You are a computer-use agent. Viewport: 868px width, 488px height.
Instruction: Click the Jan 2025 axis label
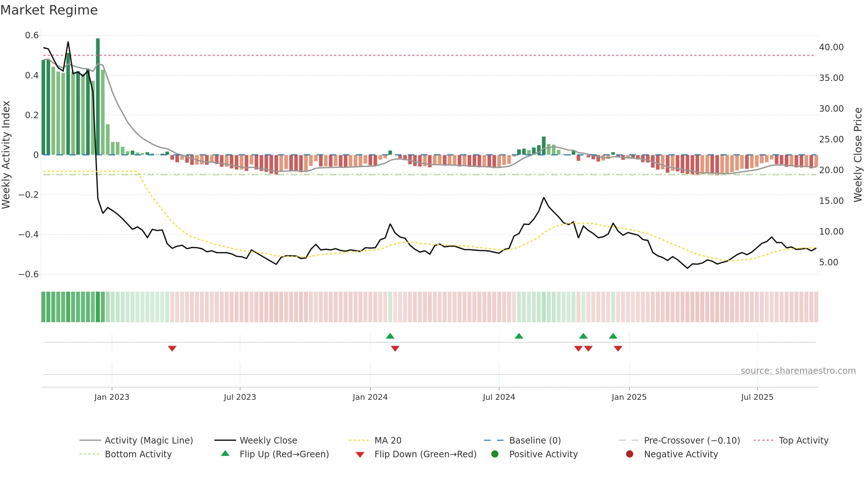629,397
